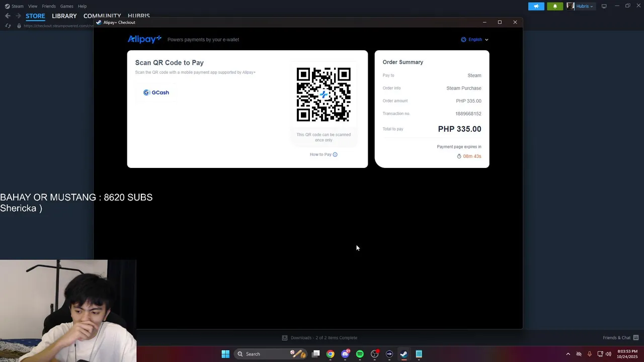Screen dimensions: 644x362
Task: Switch to the LIBRARY tab
Action: 64,16
